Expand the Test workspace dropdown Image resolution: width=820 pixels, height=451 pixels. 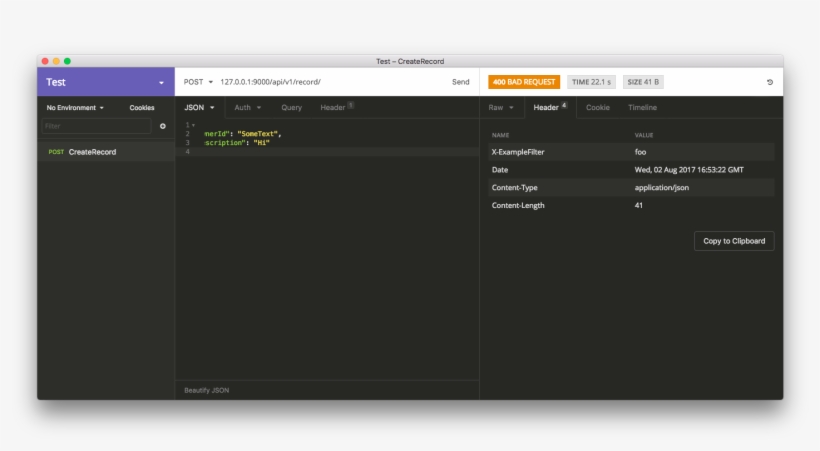pos(161,82)
